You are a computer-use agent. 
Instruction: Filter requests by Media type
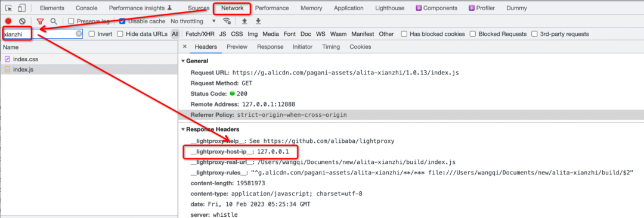(x=271, y=34)
